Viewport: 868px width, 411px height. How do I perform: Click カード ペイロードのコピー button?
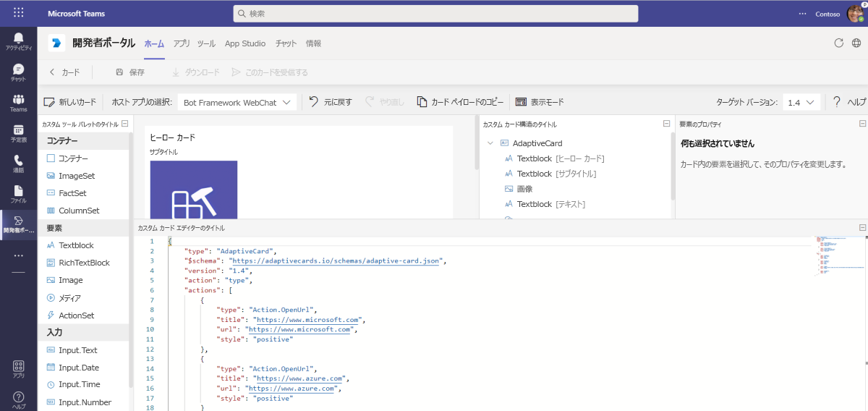click(x=460, y=102)
